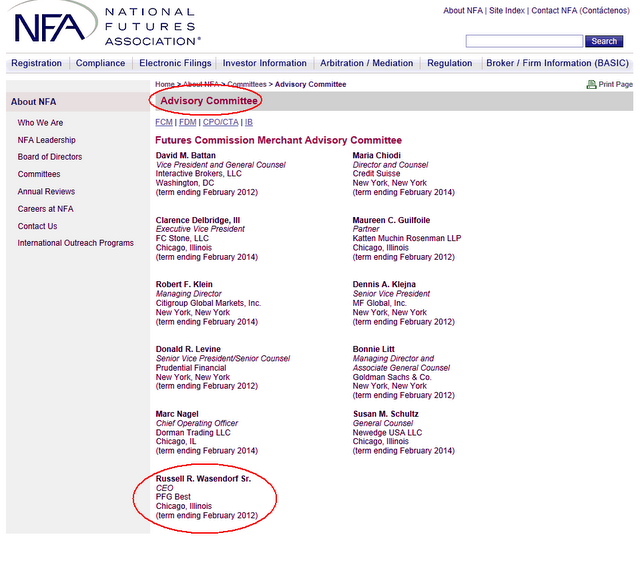This screenshot has width=640, height=563.
Task: Click the name Clarence Delbridge, III
Action: tap(198, 220)
